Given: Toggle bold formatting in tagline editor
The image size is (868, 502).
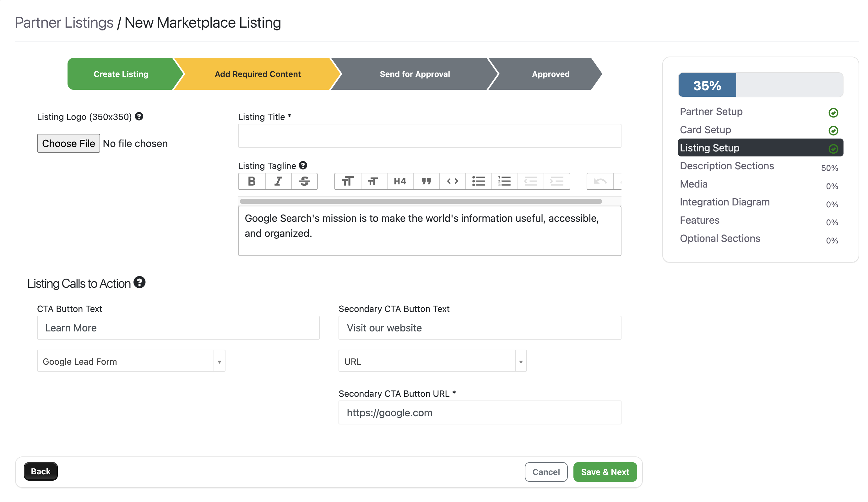Looking at the screenshot, I should (252, 181).
